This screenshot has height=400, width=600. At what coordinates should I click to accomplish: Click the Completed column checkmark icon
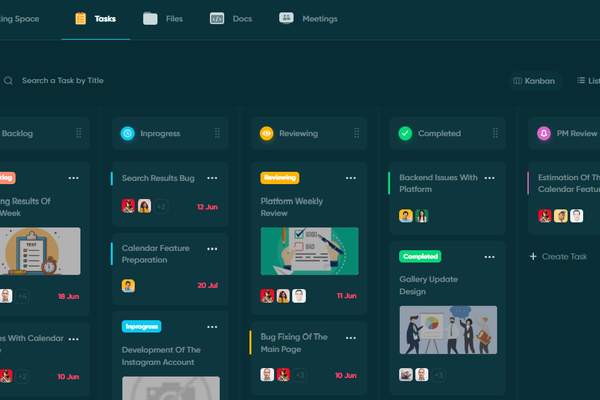pyautogui.click(x=405, y=133)
